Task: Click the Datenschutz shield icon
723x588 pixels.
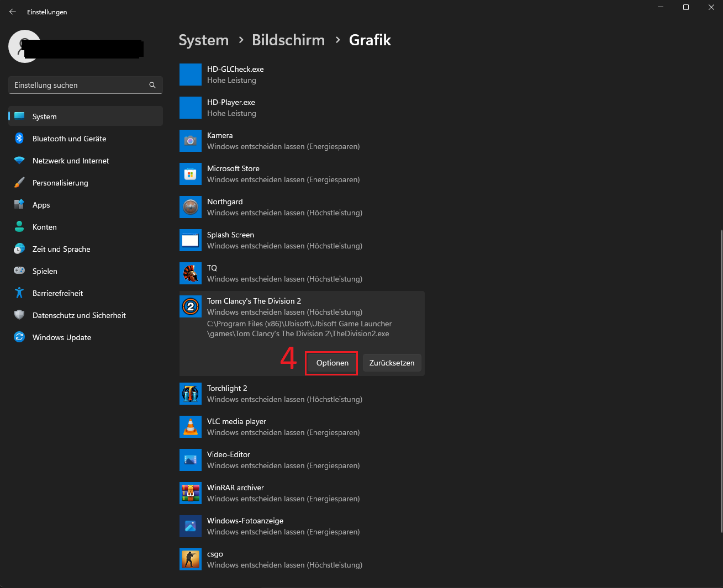Action: 19,315
